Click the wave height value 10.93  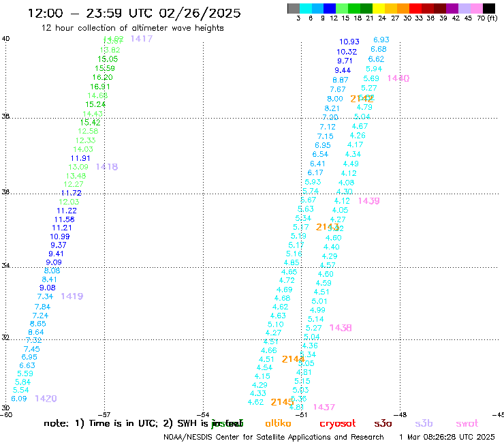349,42
